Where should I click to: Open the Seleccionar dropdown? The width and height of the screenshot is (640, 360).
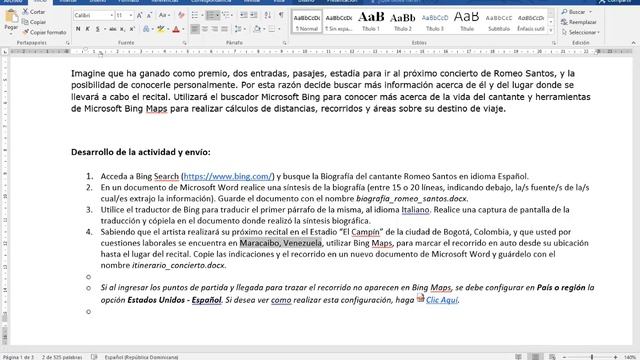tap(580, 32)
